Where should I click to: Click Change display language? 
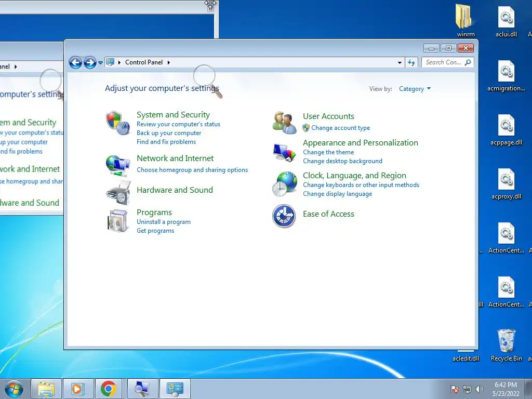point(338,194)
